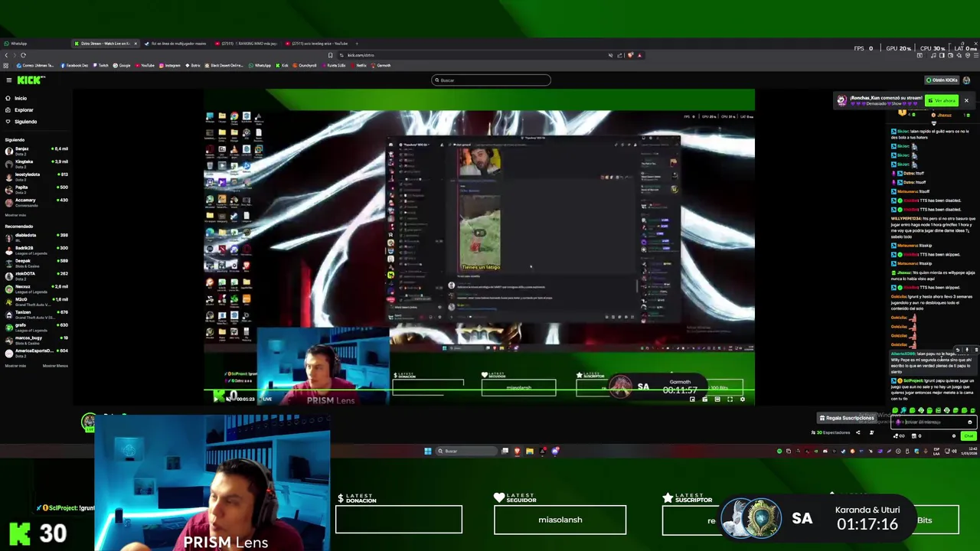Open the Garmoth bookmark
The width and height of the screenshot is (980, 551).
pyautogui.click(x=382, y=65)
